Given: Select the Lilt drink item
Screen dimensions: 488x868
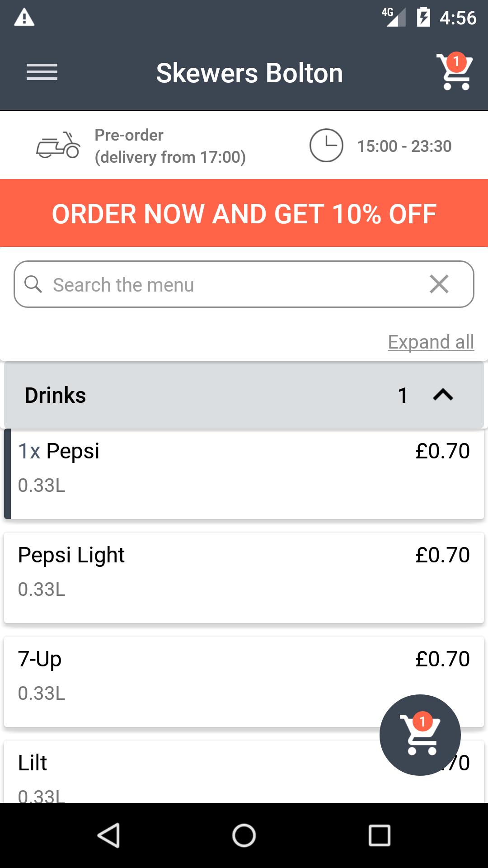Looking at the screenshot, I should tap(181, 773).
